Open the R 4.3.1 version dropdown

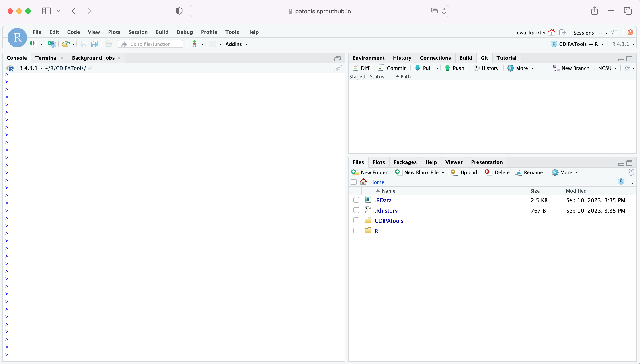click(x=623, y=44)
